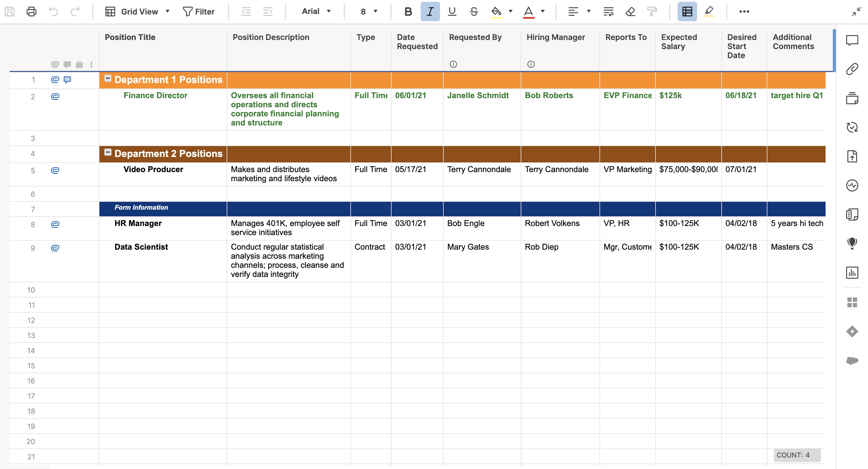Toggle Bold formatting

408,12
